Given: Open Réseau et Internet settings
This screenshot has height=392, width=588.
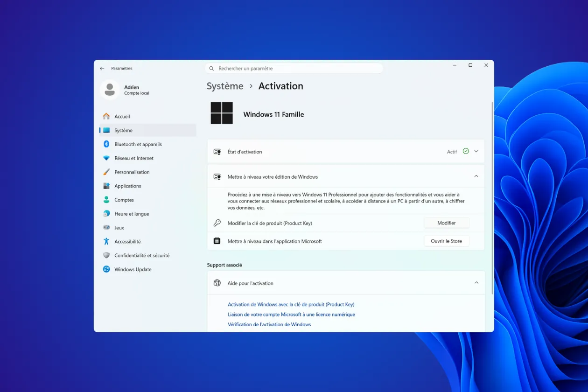Looking at the screenshot, I should [x=147, y=158].
